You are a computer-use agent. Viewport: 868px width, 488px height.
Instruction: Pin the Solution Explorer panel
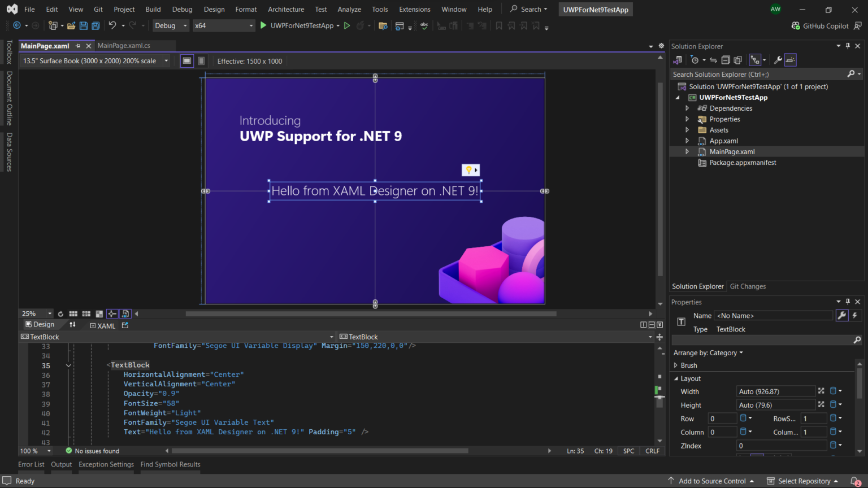coord(848,46)
